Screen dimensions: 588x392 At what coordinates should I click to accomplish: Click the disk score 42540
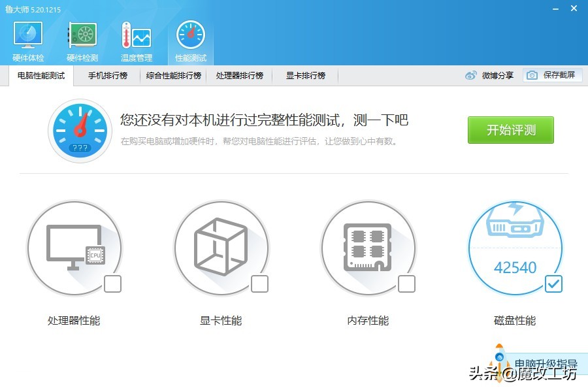[x=515, y=267]
